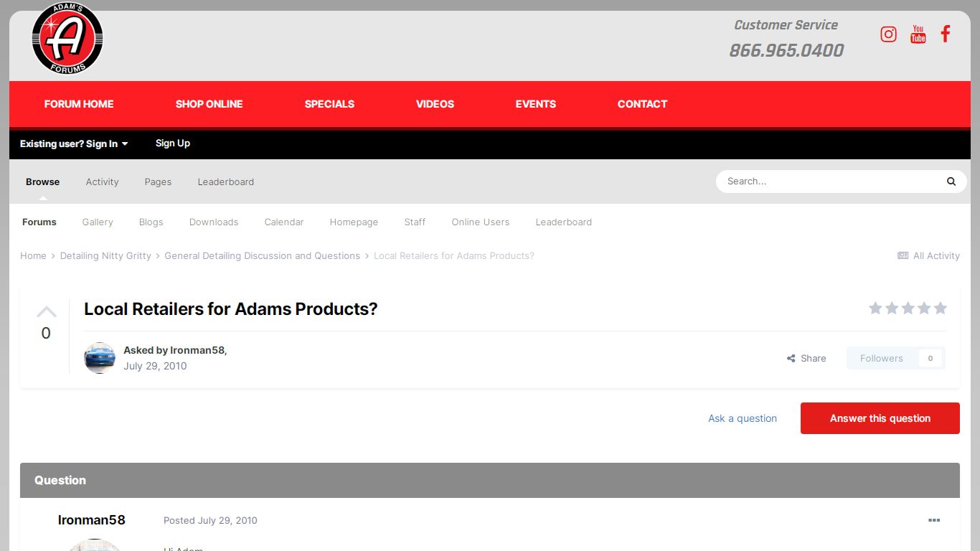The width and height of the screenshot is (980, 551).
Task: Click the Followers count 0 badge
Action: pos(930,358)
